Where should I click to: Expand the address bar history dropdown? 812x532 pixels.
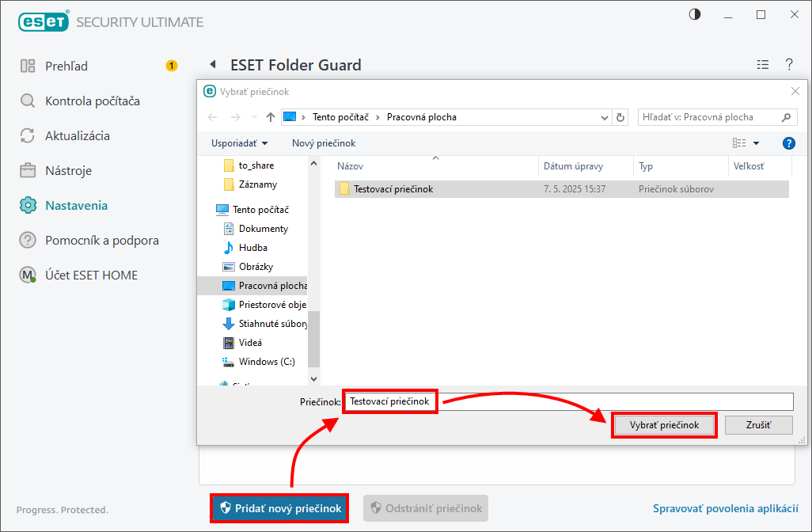(605, 118)
